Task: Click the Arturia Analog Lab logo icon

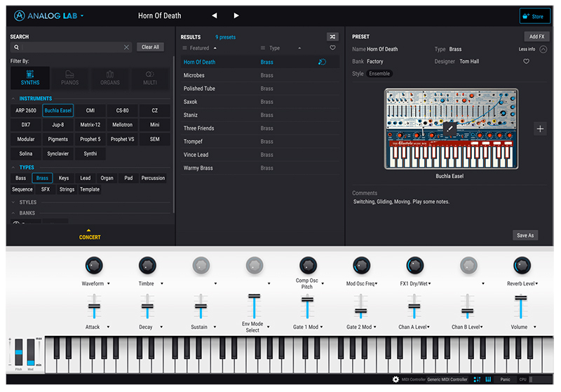Action: [20, 15]
